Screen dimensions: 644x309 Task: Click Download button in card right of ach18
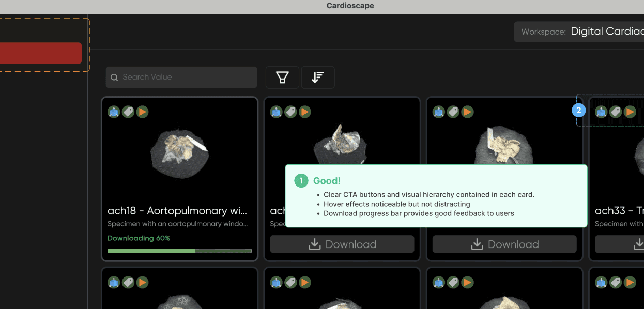coord(342,244)
